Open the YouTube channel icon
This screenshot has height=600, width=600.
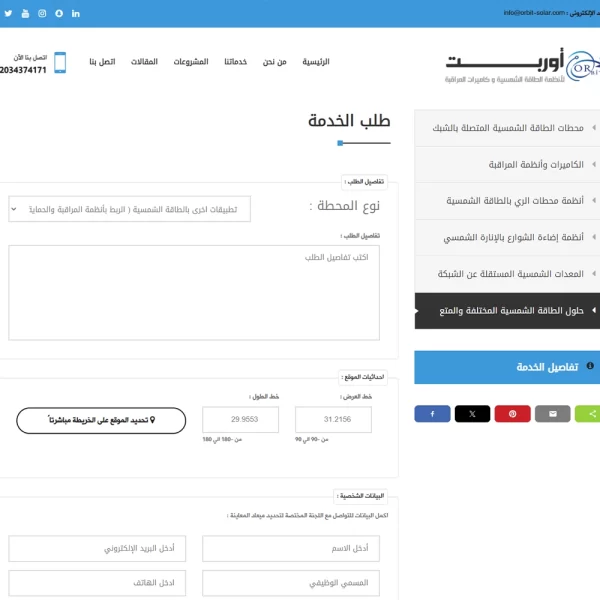coord(25,13)
